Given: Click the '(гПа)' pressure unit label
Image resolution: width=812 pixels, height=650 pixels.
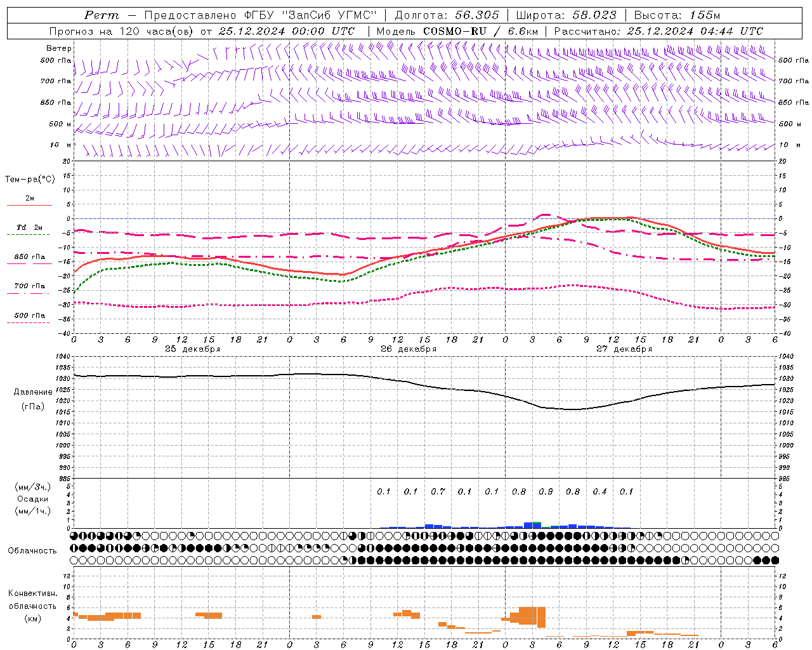Looking at the screenshot, I should point(33,406).
